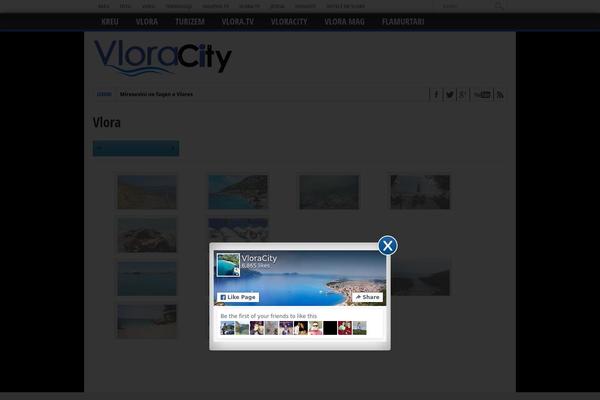Open the RSS feed icon
The width and height of the screenshot is (600, 400).
coord(500,95)
